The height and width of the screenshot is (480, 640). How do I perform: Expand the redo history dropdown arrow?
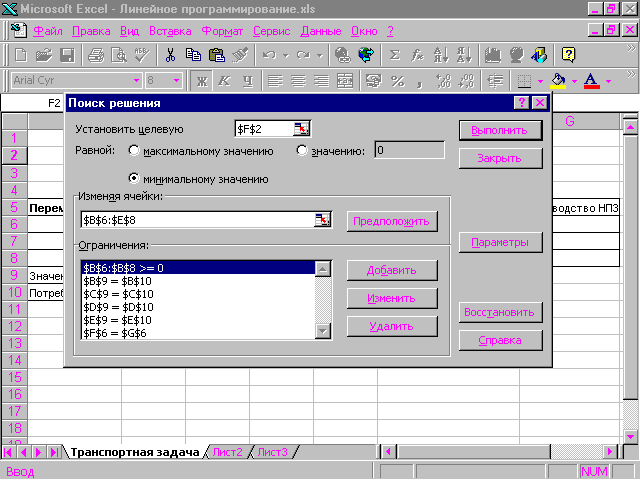[320, 55]
